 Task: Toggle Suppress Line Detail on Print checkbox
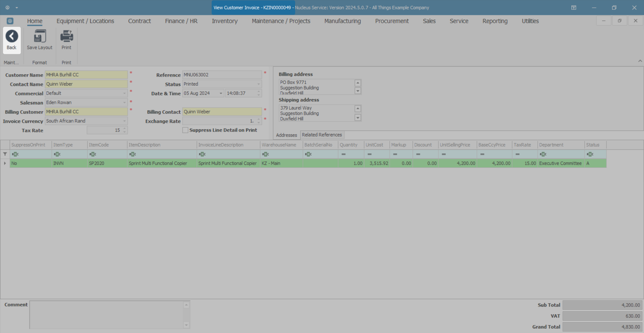(x=185, y=130)
